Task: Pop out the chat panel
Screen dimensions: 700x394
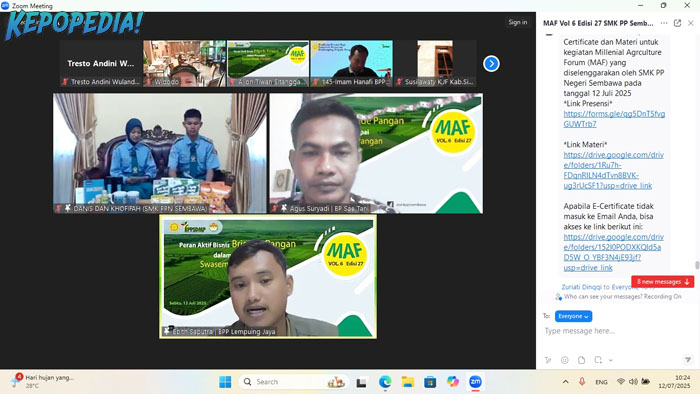Action: [677, 23]
